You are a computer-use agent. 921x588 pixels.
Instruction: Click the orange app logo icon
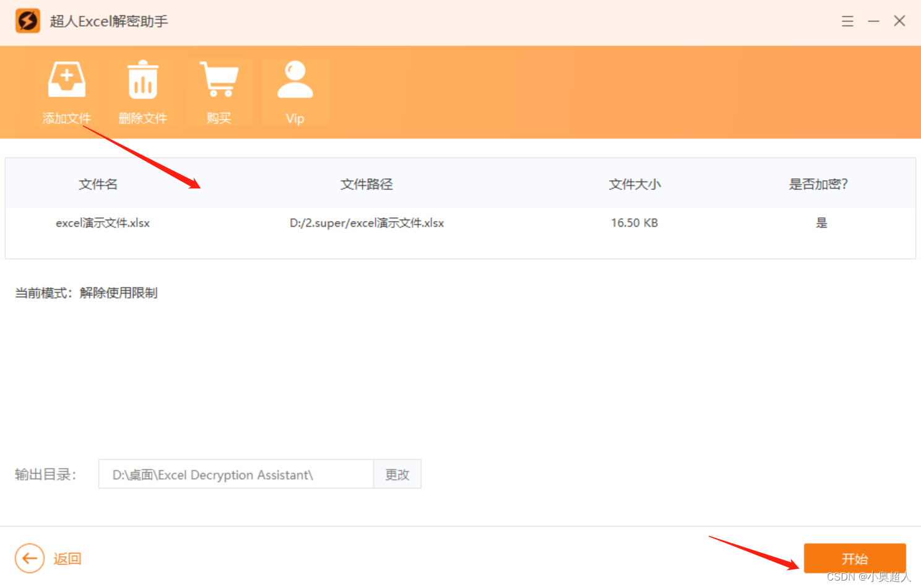point(27,20)
